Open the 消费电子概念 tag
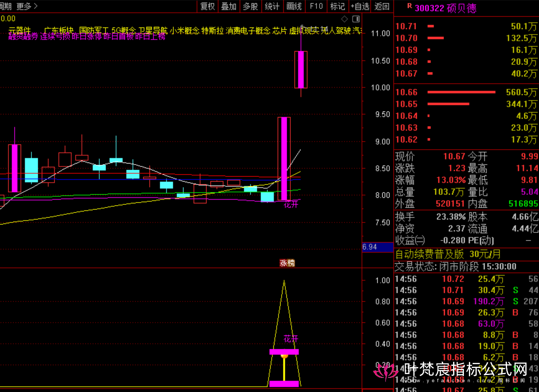 pos(248,30)
